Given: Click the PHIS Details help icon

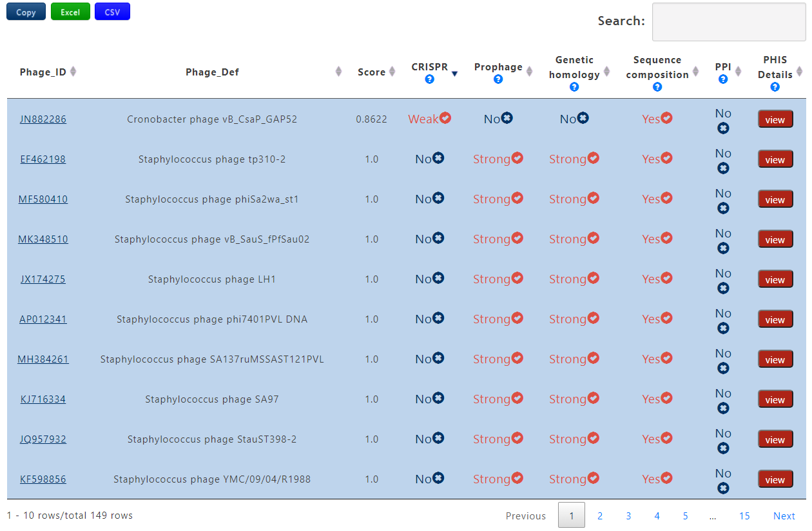Looking at the screenshot, I should coord(775,87).
